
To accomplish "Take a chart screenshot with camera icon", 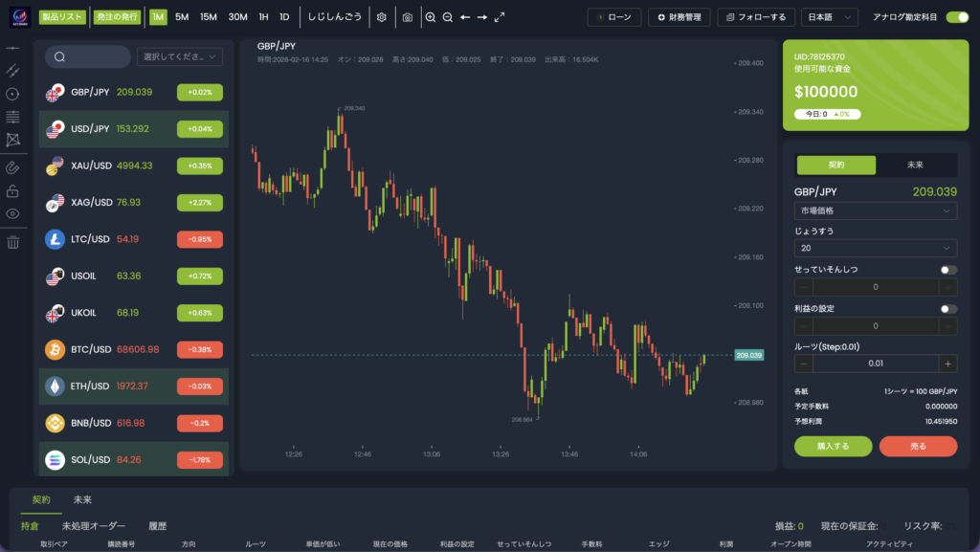I will [408, 17].
